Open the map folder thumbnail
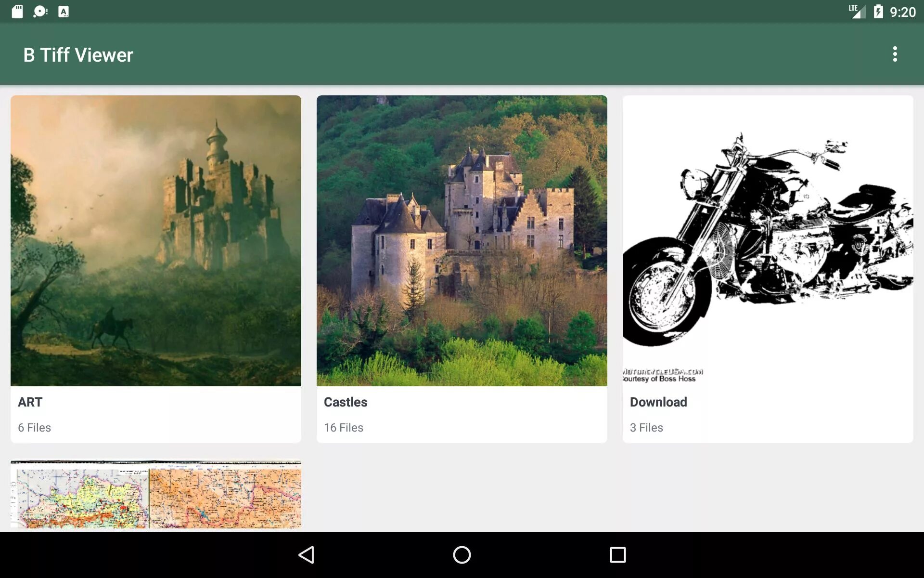The image size is (924, 578). click(156, 494)
